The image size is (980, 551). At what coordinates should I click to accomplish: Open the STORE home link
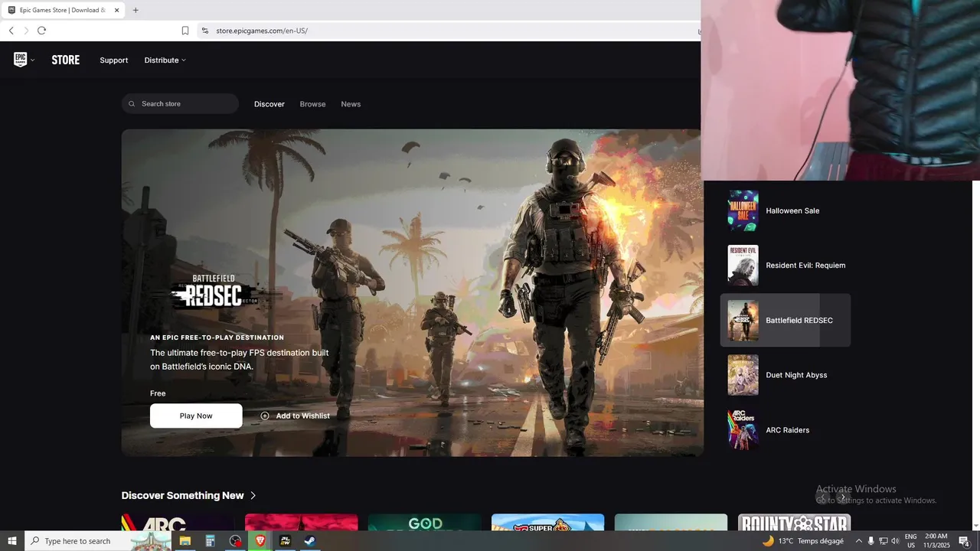(66, 60)
